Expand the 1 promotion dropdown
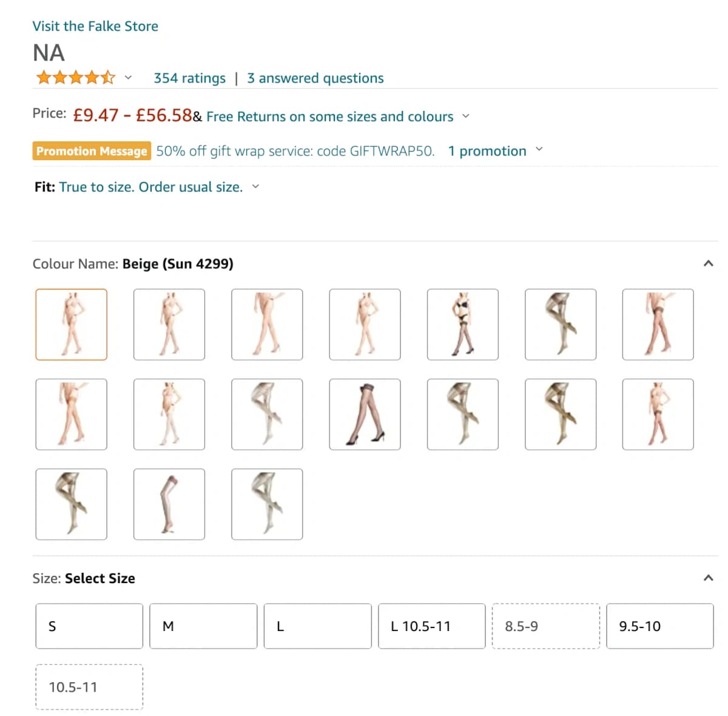 click(x=539, y=150)
